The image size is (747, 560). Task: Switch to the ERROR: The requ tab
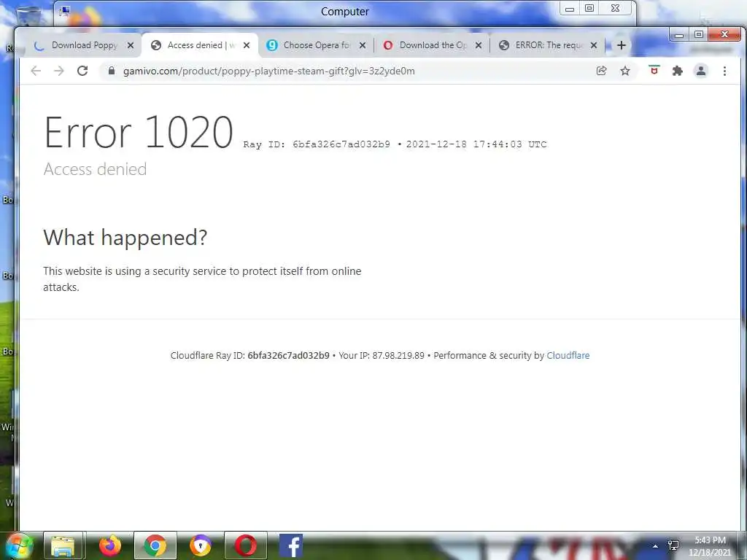549,45
